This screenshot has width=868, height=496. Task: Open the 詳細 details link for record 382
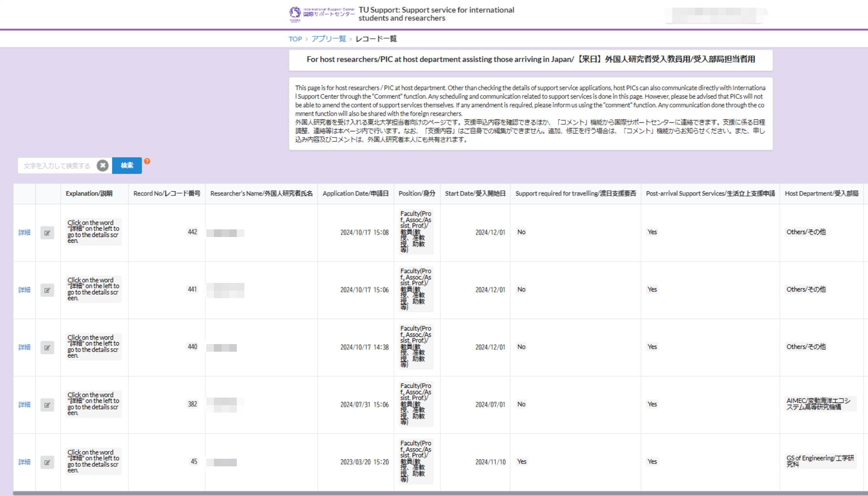24,405
